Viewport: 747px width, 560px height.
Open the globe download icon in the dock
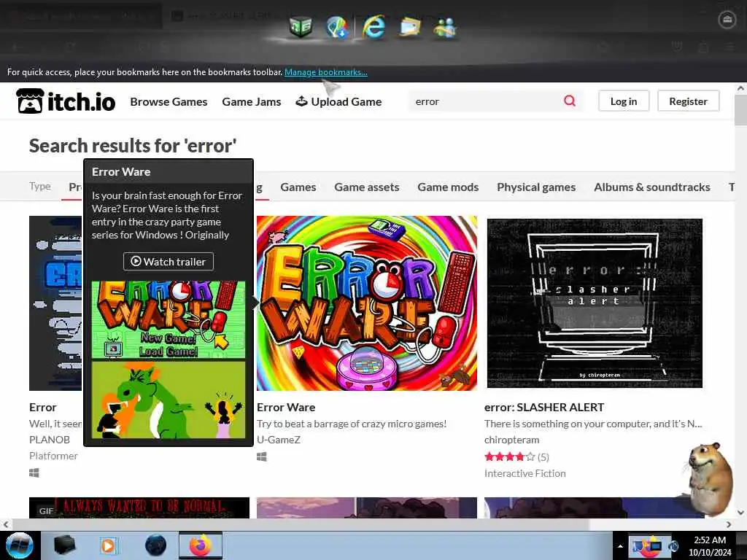pyautogui.click(x=337, y=27)
